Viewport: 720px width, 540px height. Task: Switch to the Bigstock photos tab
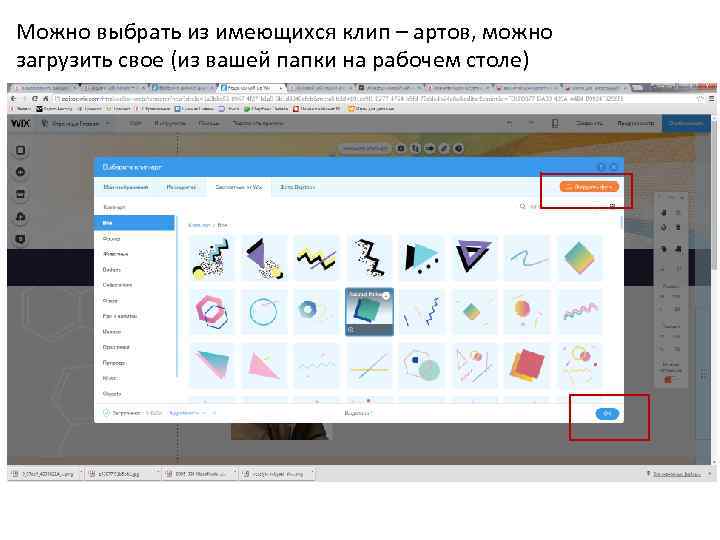click(x=297, y=187)
